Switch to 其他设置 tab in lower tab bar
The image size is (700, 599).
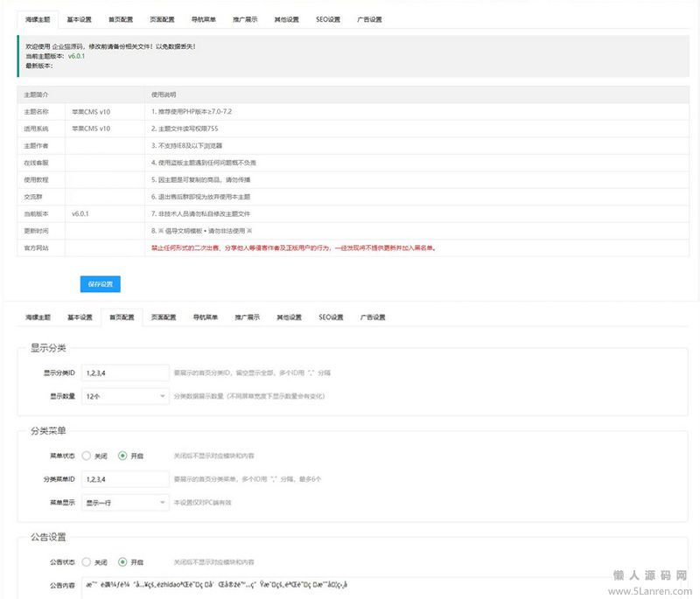coord(289,317)
